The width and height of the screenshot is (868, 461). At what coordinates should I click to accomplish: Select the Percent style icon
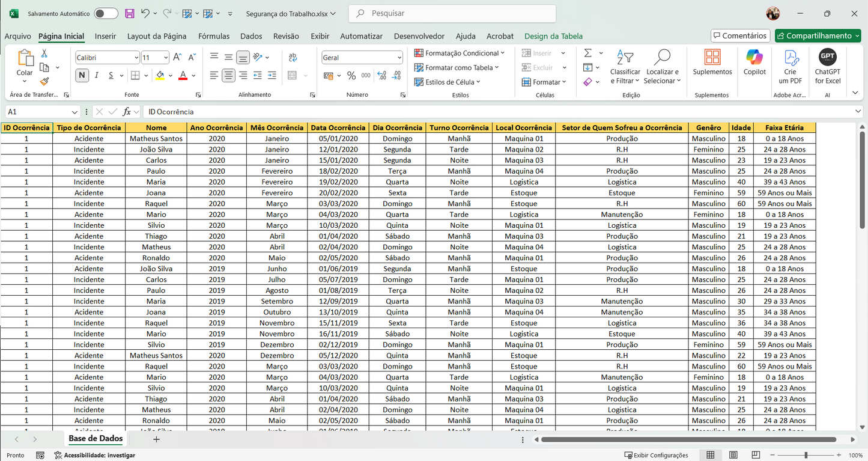(x=351, y=75)
